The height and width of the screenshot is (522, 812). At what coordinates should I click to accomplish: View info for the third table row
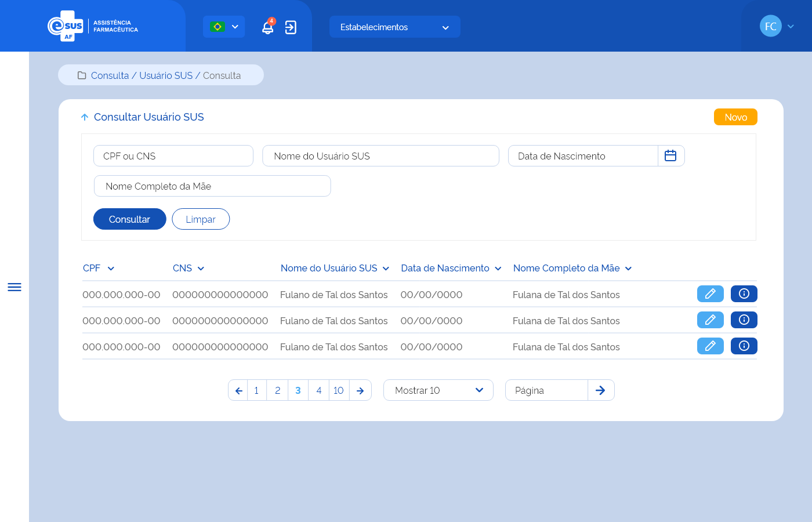click(x=744, y=346)
